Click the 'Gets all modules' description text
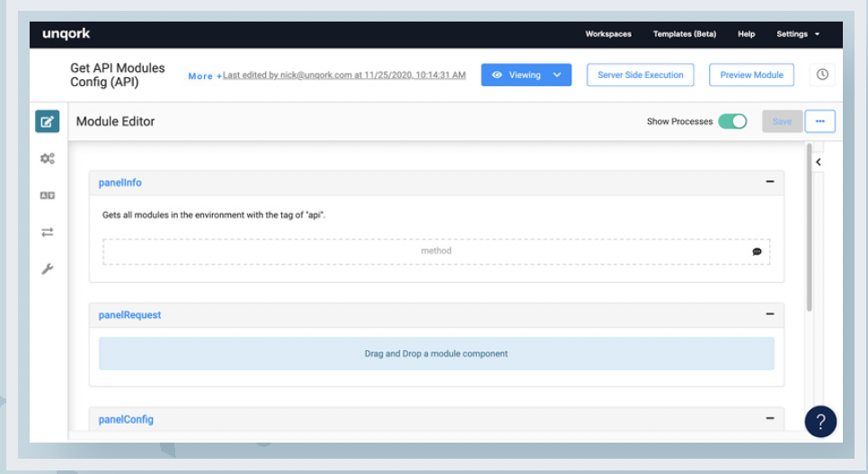 [x=214, y=215]
